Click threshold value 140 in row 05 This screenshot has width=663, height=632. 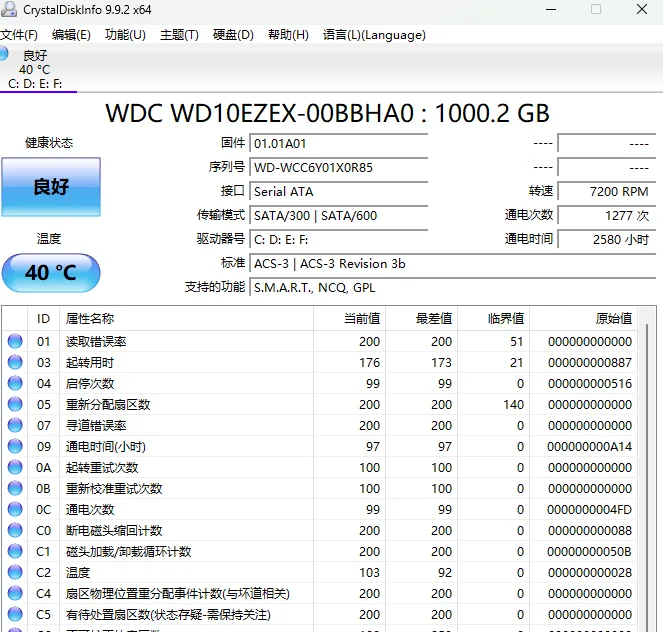pos(513,405)
